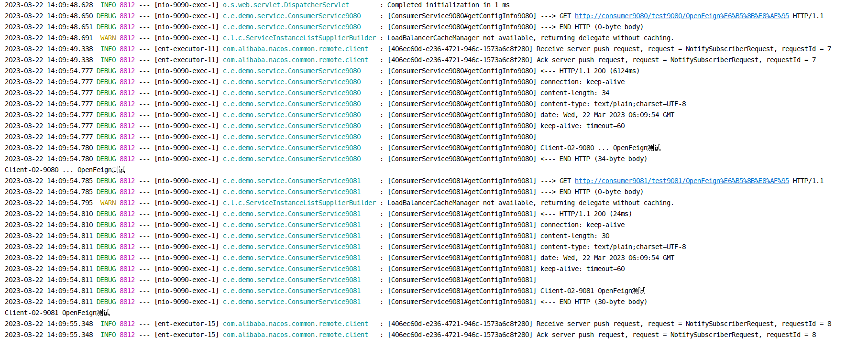Select the Receive server push requestId = 7 line
The height and width of the screenshot is (348, 868).
pyautogui.click(x=418, y=49)
